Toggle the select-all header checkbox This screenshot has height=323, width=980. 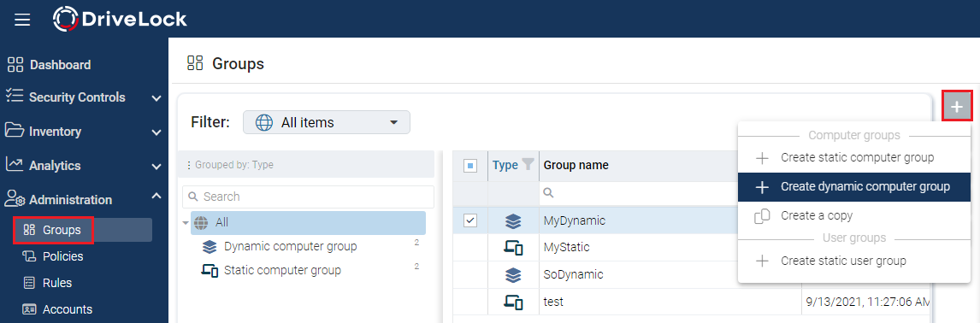pos(470,166)
